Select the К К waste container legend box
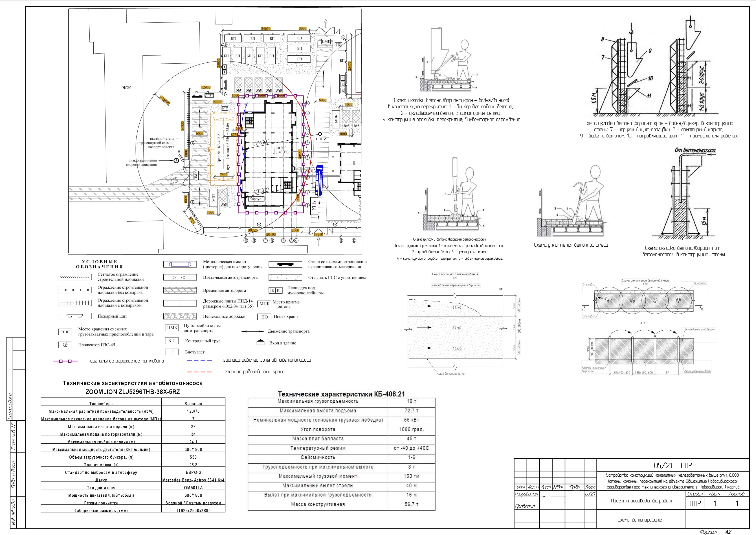 [276, 290]
